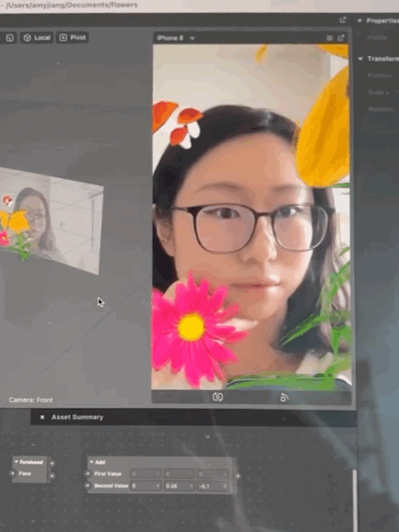Collapse the Add patch node
399x532 pixels.
pos(92,462)
